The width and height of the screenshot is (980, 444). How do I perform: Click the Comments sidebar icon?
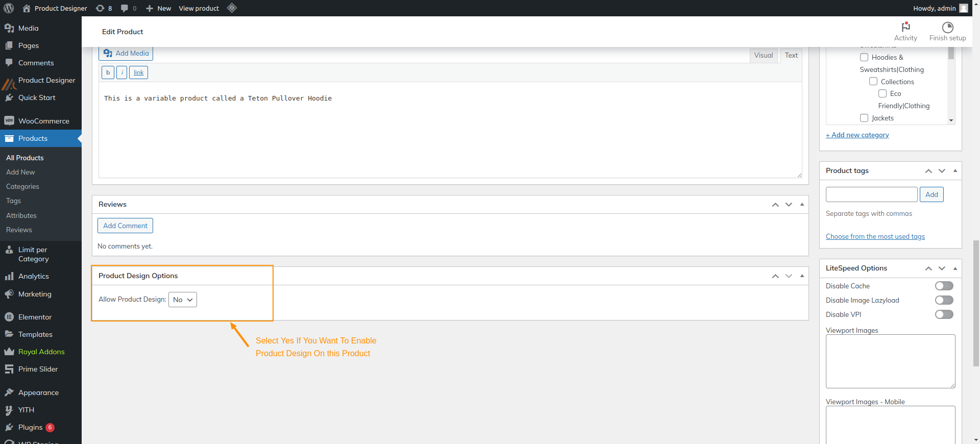[x=9, y=63]
